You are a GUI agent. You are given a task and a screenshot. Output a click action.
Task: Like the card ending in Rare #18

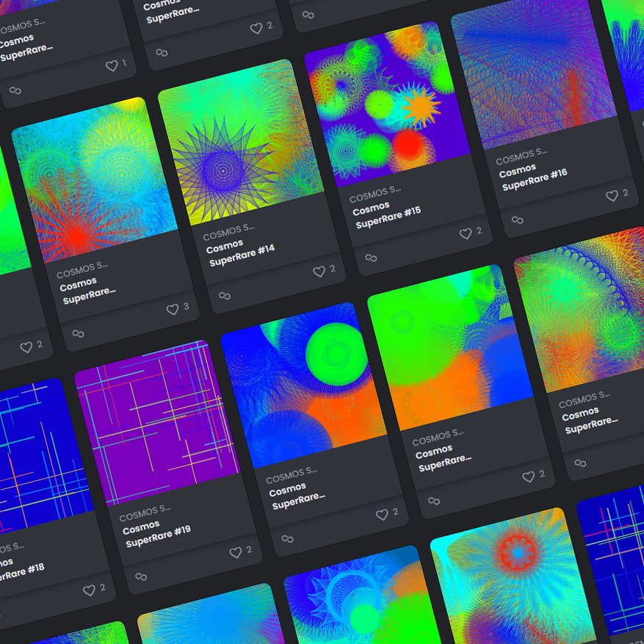point(89,590)
